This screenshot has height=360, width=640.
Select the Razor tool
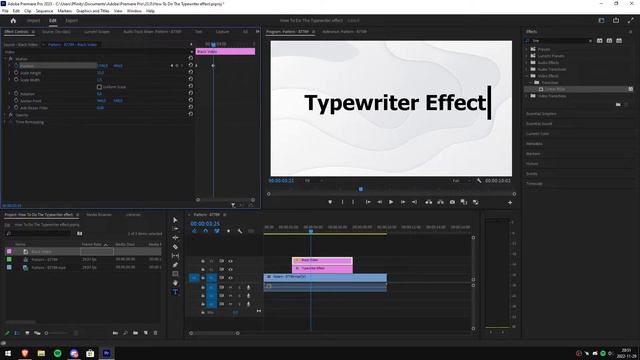[x=176, y=247]
